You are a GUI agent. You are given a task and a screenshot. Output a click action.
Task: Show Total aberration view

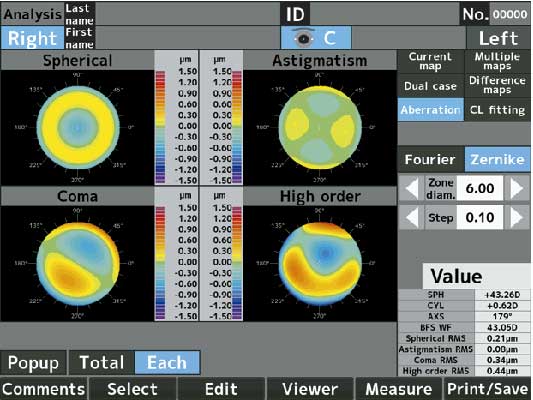click(x=102, y=362)
